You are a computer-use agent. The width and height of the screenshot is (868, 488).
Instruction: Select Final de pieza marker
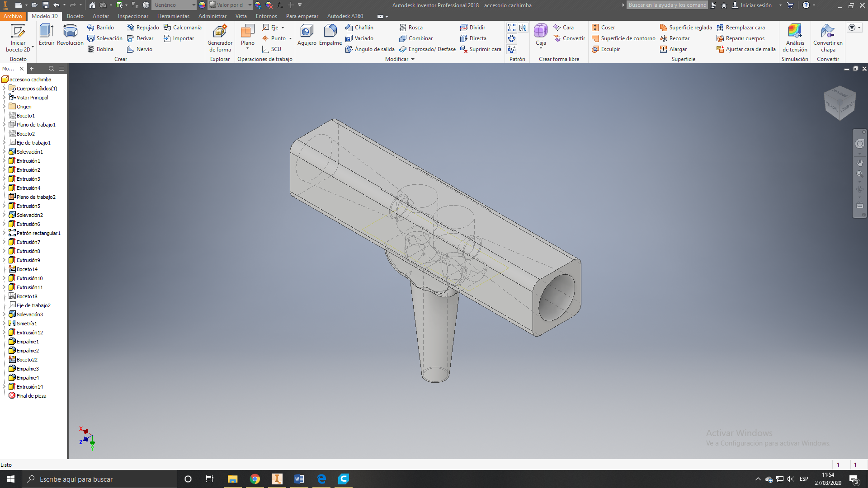point(31,396)
